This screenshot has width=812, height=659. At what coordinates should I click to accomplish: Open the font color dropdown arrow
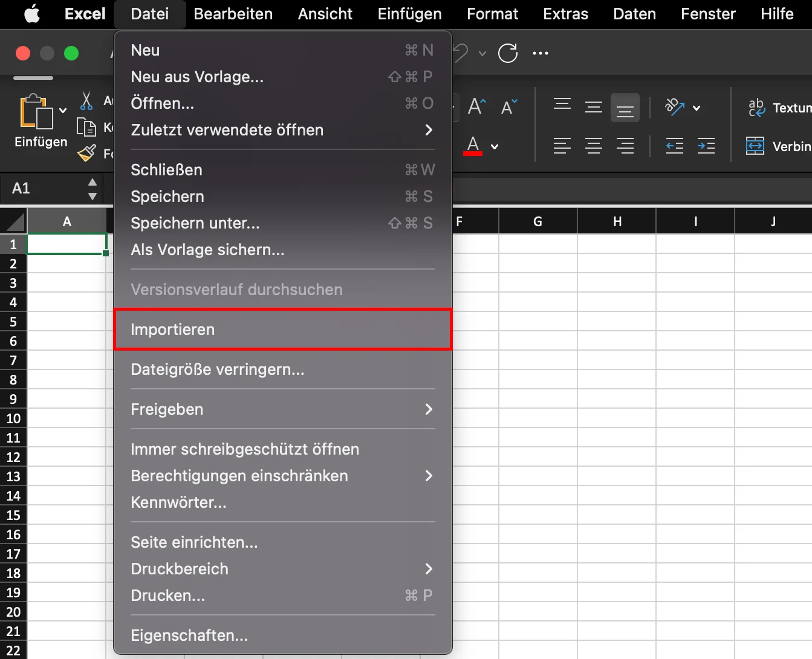point(495,146)
